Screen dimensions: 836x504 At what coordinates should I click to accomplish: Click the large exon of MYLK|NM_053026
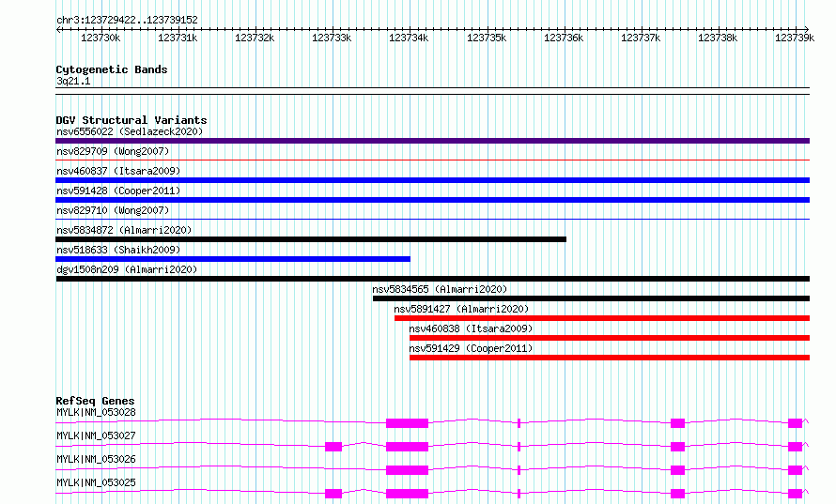click(407, 470)
